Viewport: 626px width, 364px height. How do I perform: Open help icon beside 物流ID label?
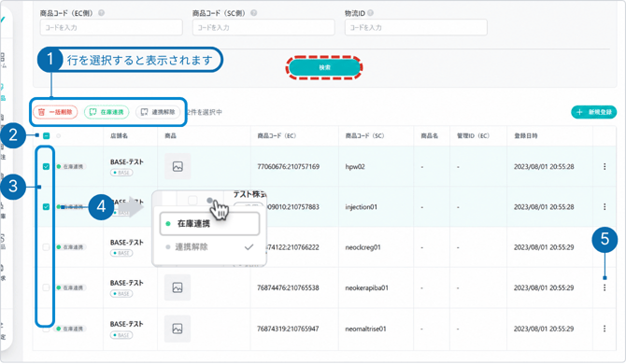pyautogui.click(x=371, y=13)
